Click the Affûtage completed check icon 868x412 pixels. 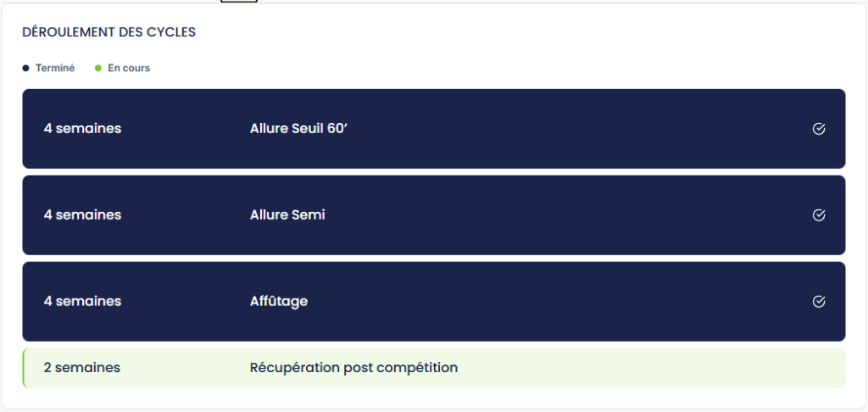[x=819, y=302]
